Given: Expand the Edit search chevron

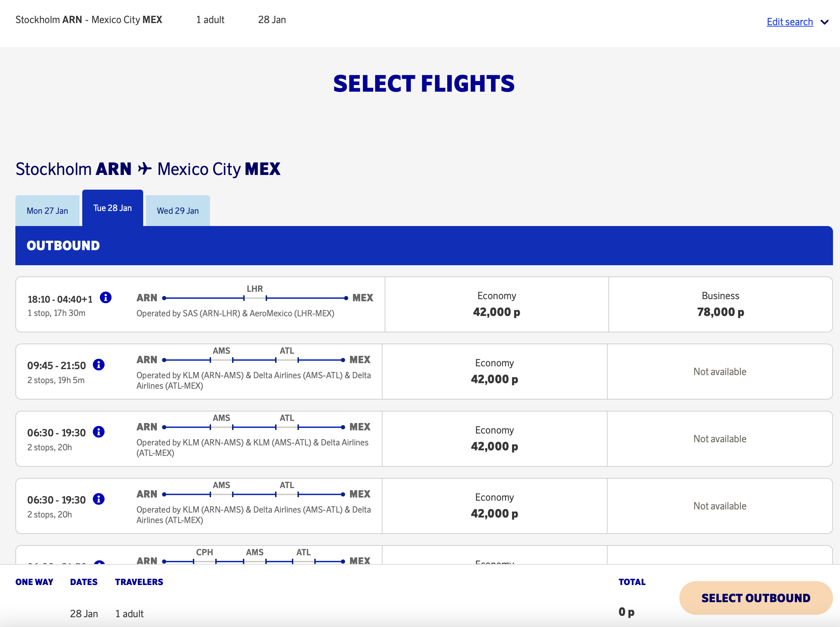Looking at the screenshot, I should [x=824, y=22].
